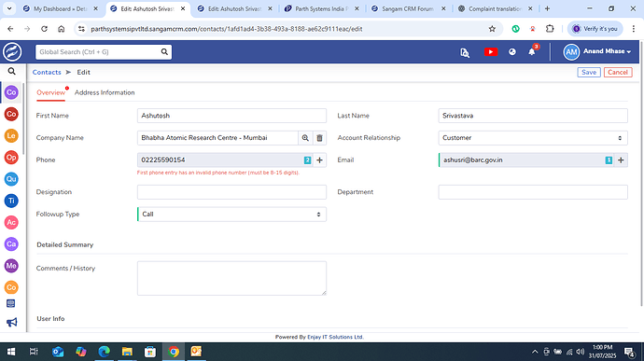Switch to Sangam CRM Forum browser tab
The height and width of the screenshot is (361, 644).
click(408, 8)
